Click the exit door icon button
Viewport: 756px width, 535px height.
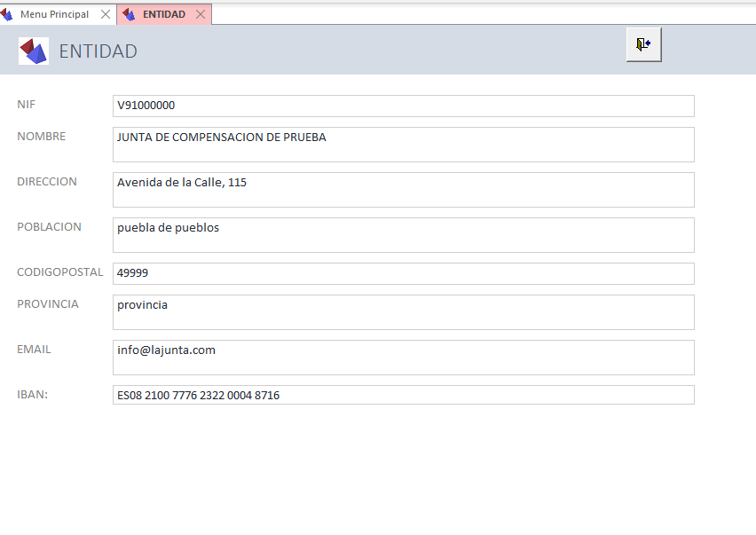tap(643, 44)
